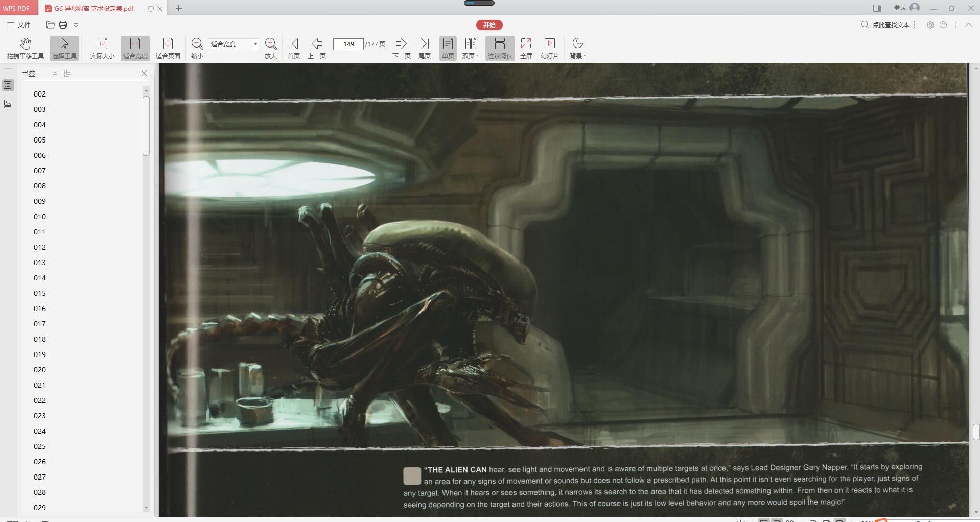Toggle continuous reading (连续阅读) mode

(x=500, y=48)
